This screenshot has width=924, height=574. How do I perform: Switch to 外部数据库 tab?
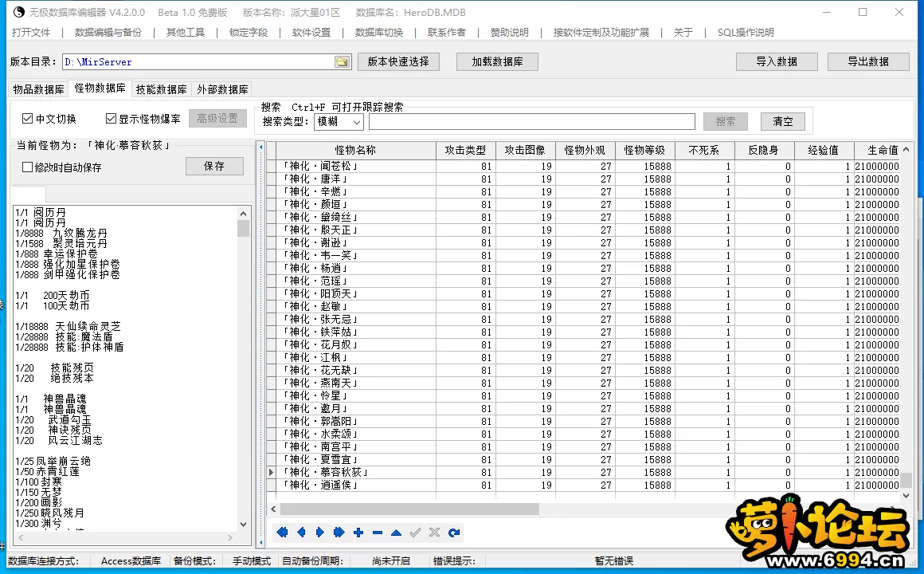[x=222, y=89]
